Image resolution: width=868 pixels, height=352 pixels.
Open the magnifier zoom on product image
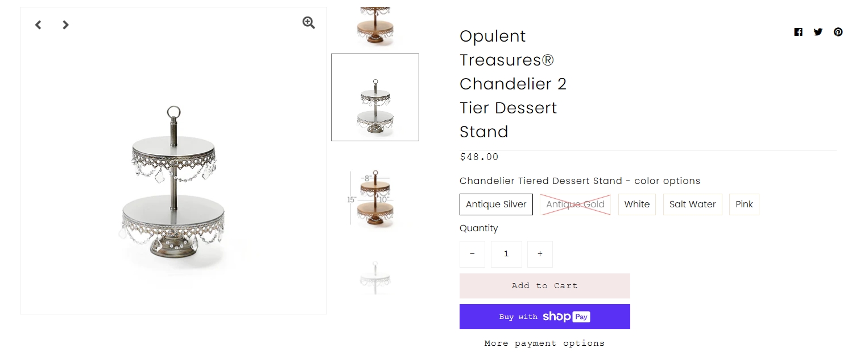pyautogui.click(x=308, y=23)
